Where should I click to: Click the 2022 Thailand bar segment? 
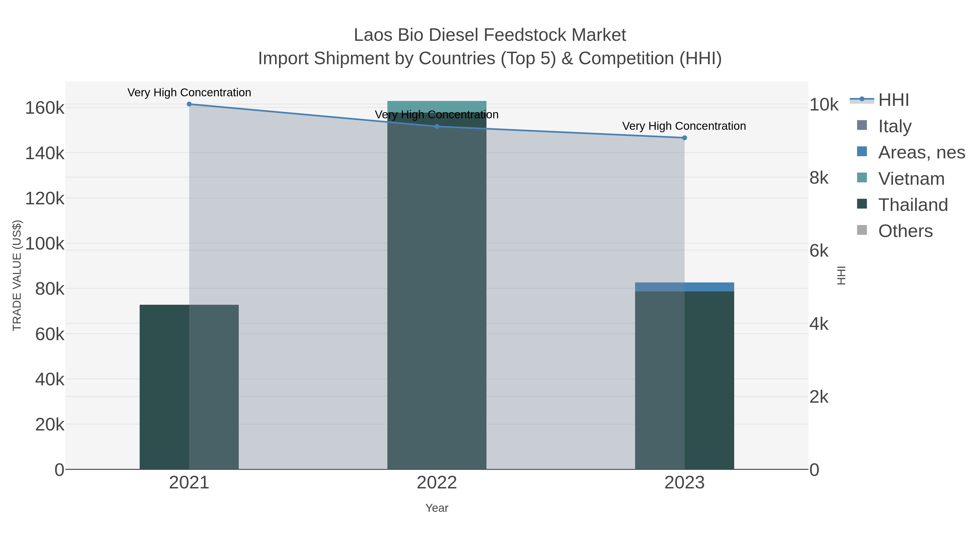[437, 291]
